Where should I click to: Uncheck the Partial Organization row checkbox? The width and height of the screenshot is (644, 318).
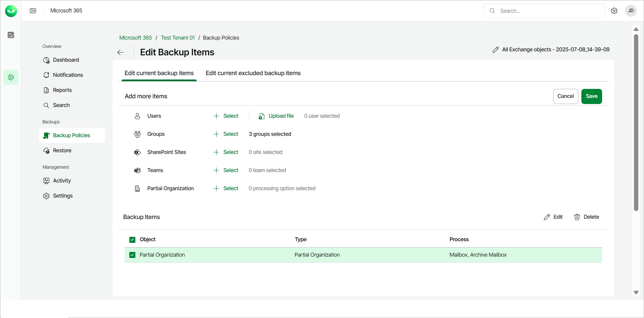(x=132, y=255)
